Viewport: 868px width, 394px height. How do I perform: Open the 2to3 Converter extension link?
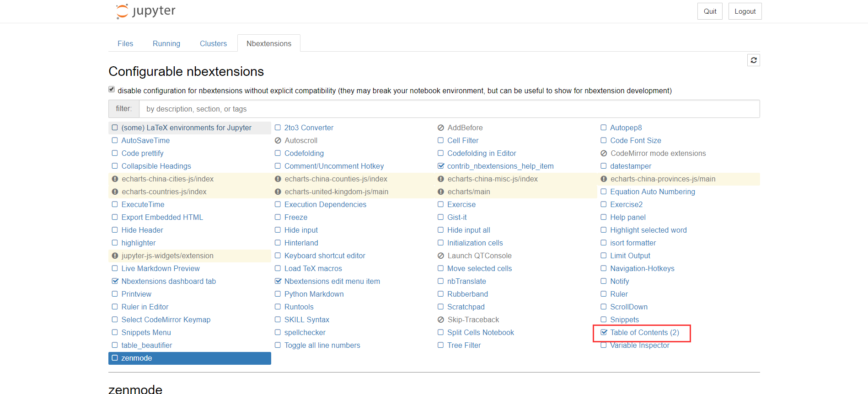click(309, 128)
